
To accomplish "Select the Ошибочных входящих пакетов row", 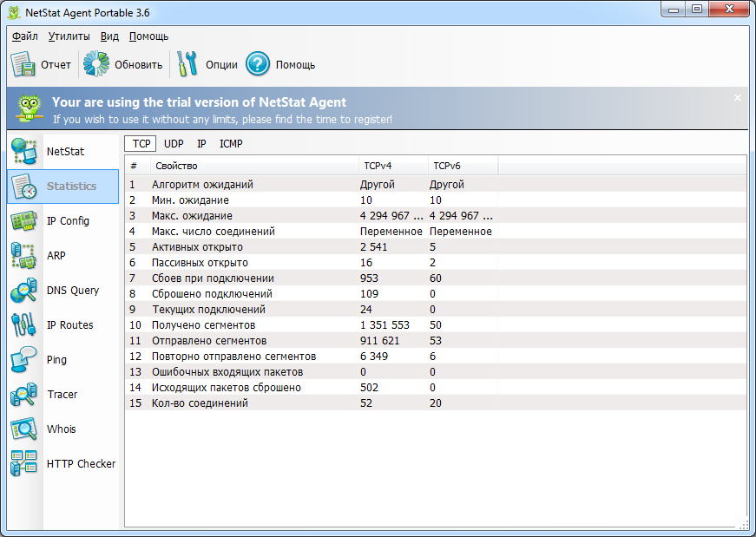I will pyautogui.click(x=436, y=371).
